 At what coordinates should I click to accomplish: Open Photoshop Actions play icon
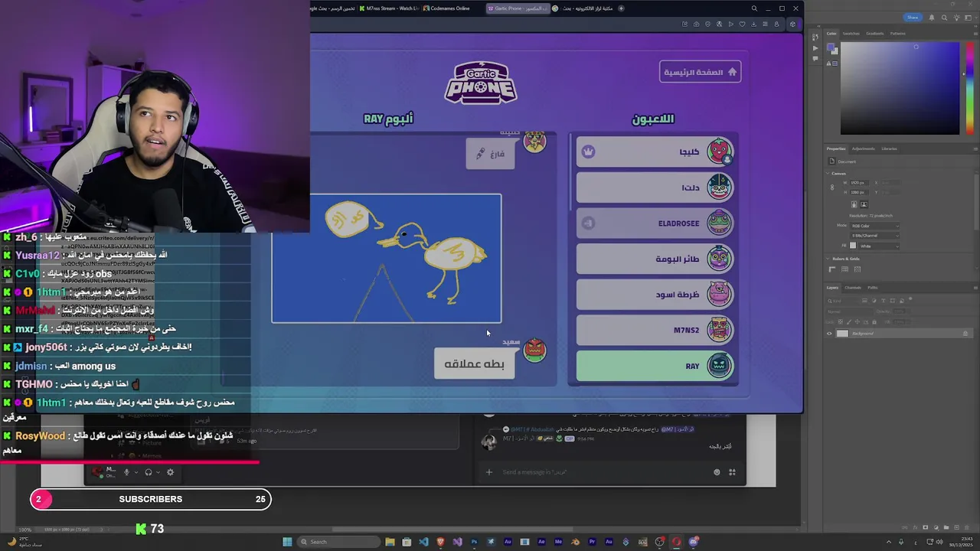pos(815,48)
